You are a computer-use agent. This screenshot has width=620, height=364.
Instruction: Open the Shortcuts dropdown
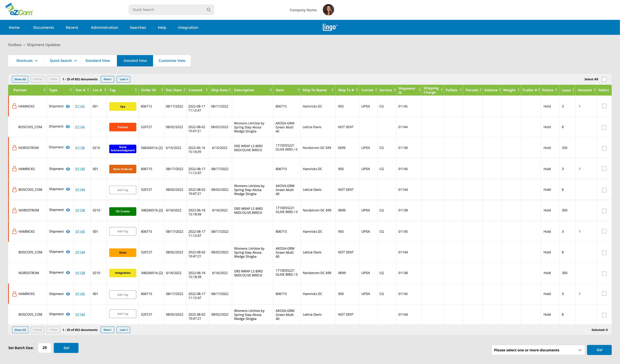26,60
